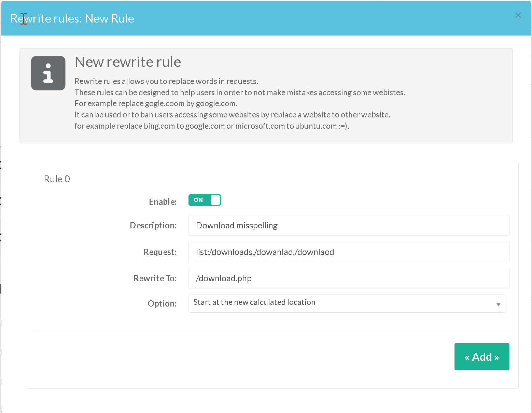Click the "Enable:" label
Screen dimensions: 532x413
tap(163, 202)
